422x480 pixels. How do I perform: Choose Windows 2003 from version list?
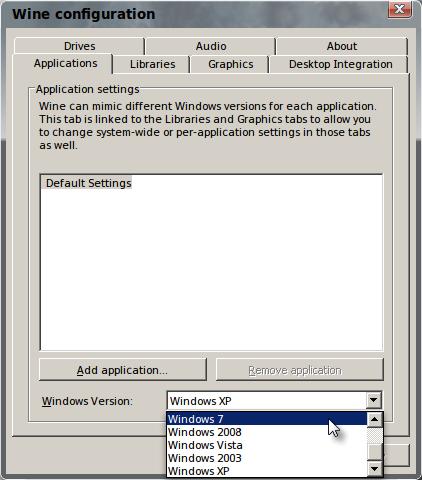point(267,458)
